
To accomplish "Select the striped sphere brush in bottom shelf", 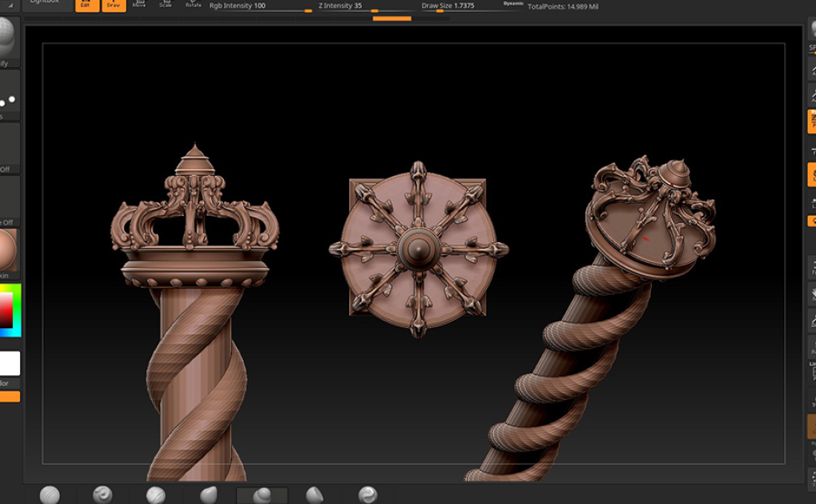I will point(50,494).
